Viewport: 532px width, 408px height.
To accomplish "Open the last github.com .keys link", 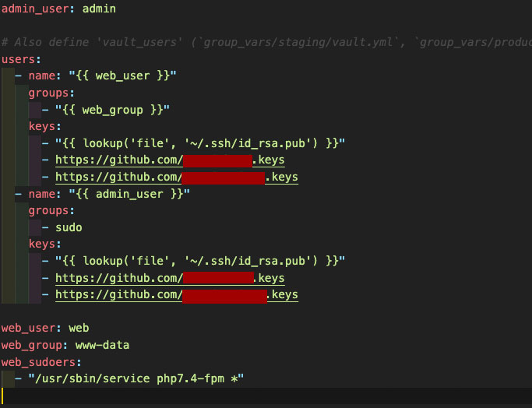I will pos(177,294).
